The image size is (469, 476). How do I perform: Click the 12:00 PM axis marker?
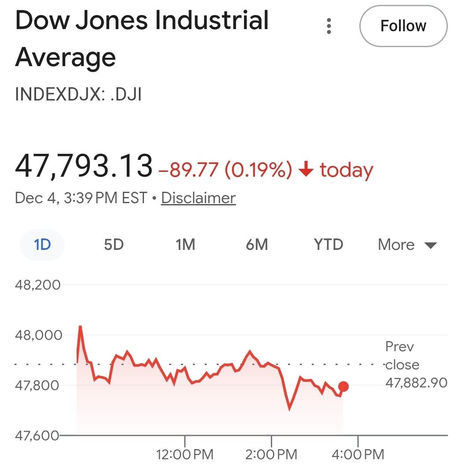coord(185,454)
